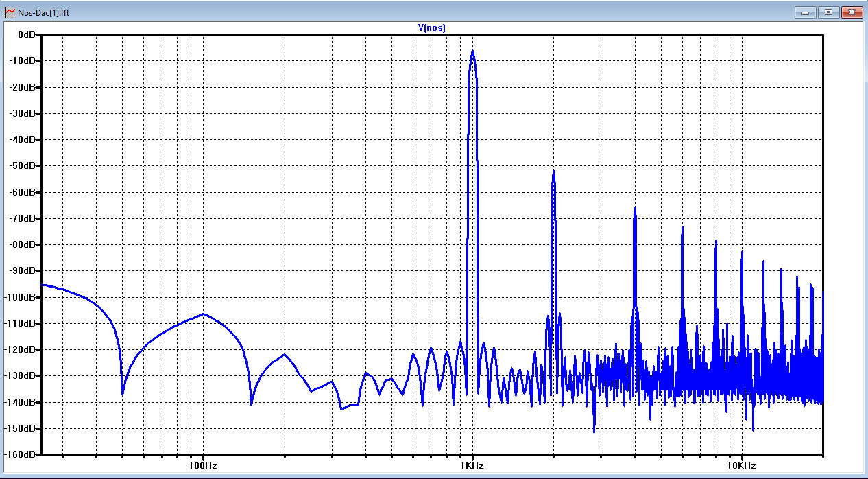This screenshot has height=479, width=868.
Task: Click the 1KHz fundamental peak on the trace
Action: click(472, 51)
